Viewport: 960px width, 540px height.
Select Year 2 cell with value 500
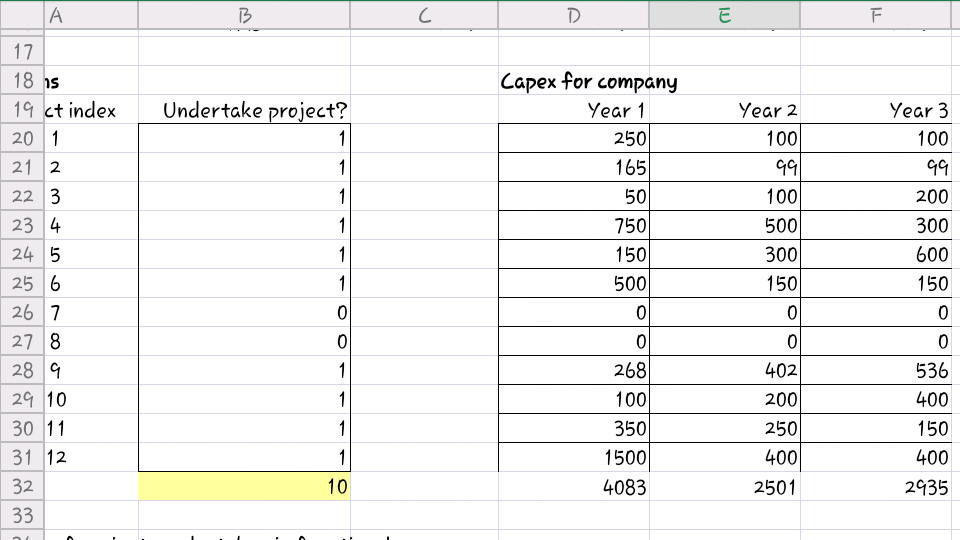[724, 225]
